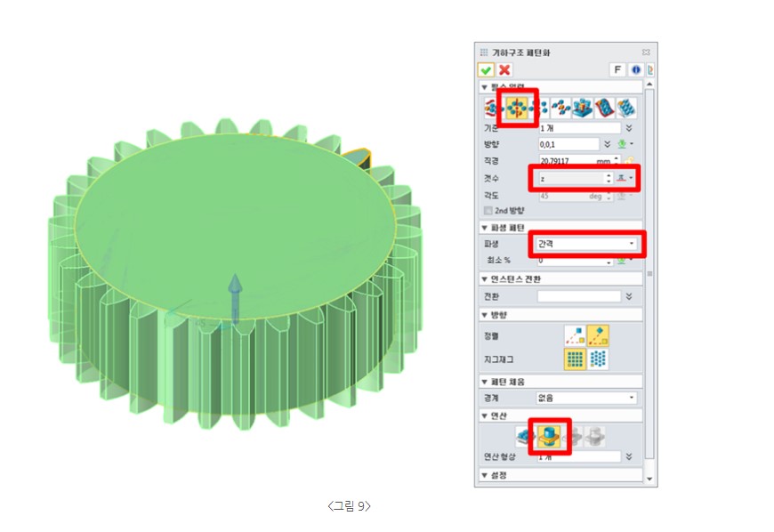Cancel the pattern with the red X
The width and height of the screenshot is (774, 532).
pos(504,70)
